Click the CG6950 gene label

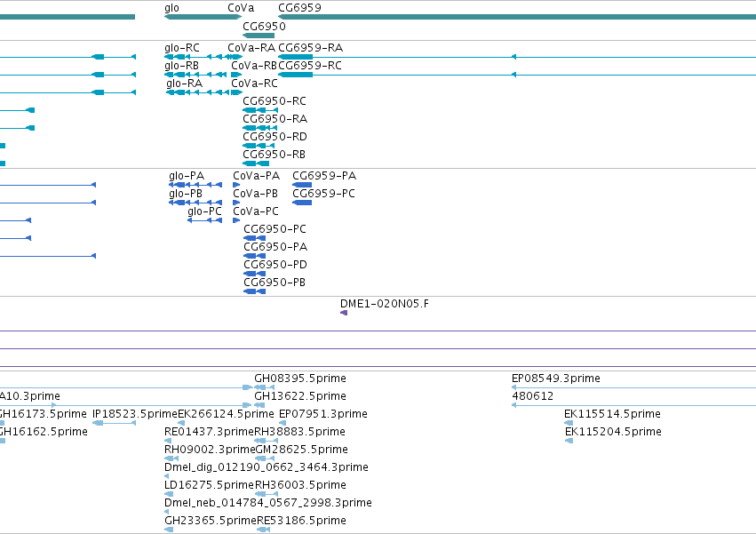coord(264,26)
